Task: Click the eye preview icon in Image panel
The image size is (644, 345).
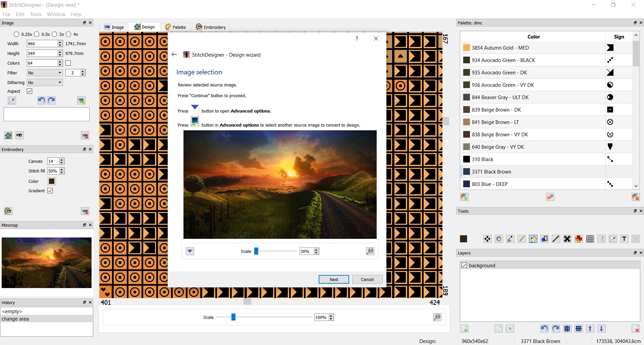Action: [19, 135]
